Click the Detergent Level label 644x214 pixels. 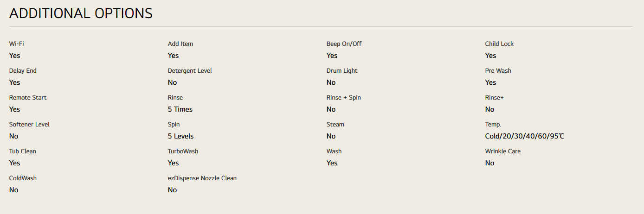point(190,71)
